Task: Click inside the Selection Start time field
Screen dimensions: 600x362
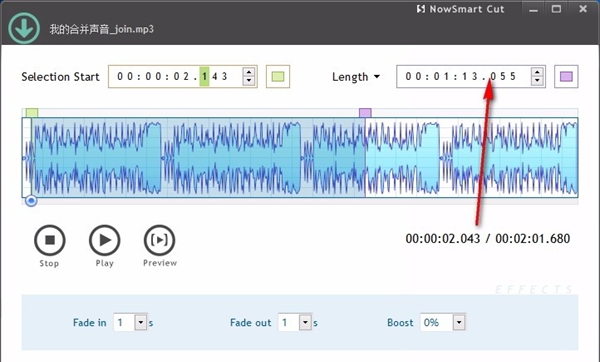Action: pos(176,77)
